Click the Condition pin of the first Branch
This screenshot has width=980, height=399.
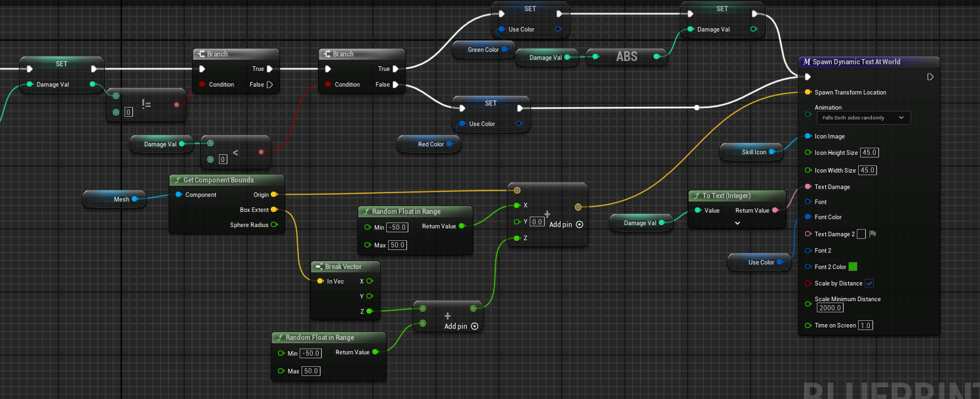203,85
